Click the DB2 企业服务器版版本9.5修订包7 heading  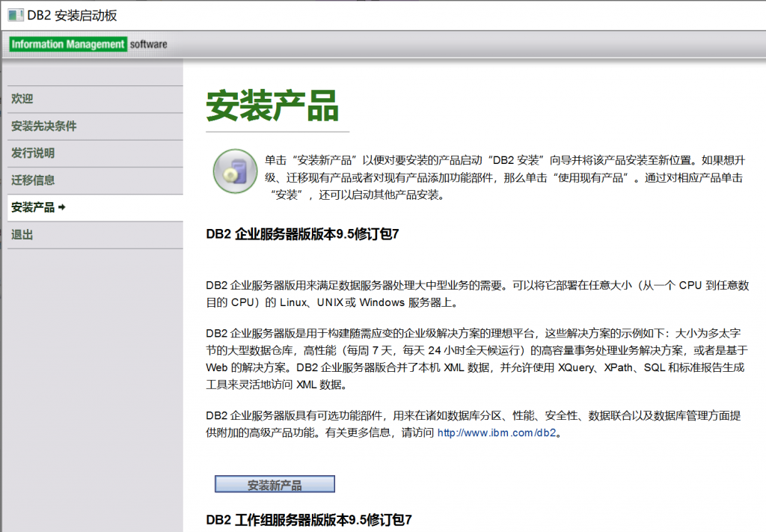click(x=302, y=234)
